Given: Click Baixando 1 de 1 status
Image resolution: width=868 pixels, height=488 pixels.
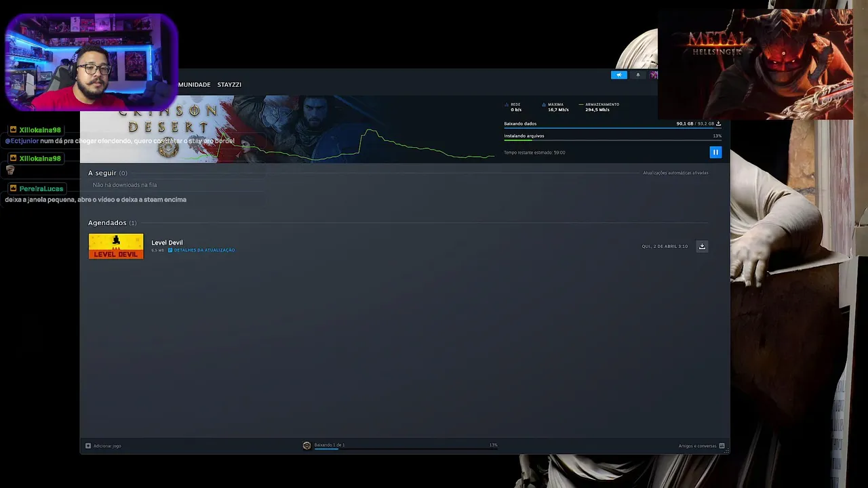Looking at the screenshot, I should tap(330, 445).
